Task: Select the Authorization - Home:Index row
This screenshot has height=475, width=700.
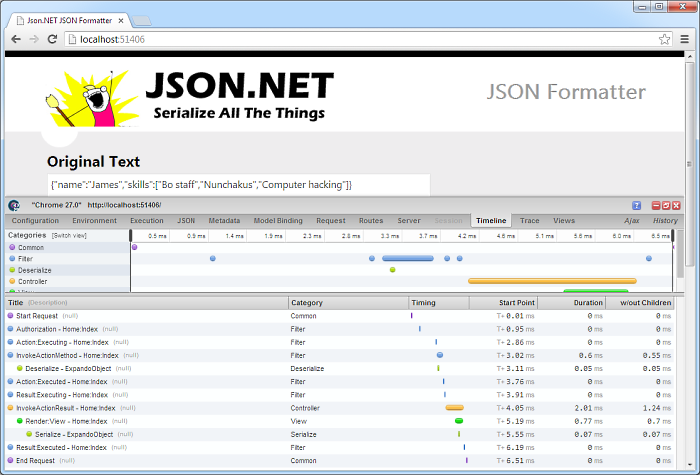Action: tap(339, 329)
